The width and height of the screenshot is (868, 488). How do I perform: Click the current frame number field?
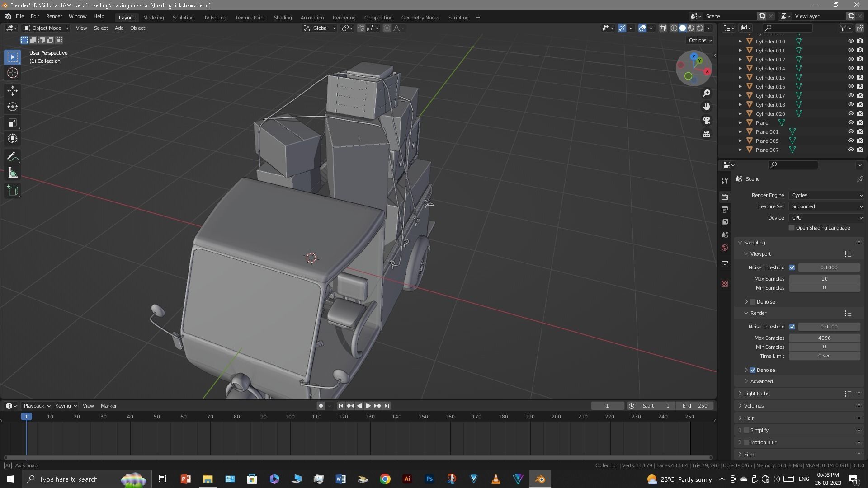click(x=607, y=406)
